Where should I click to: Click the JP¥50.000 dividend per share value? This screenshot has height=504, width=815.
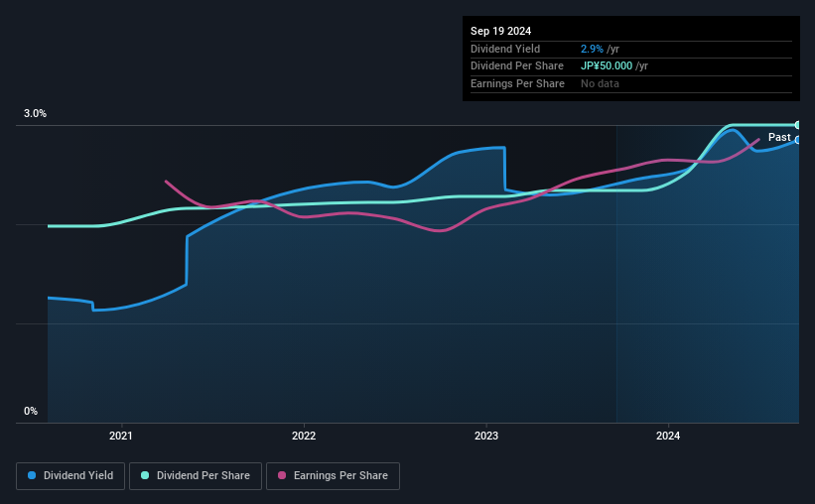tap(607, 66)
